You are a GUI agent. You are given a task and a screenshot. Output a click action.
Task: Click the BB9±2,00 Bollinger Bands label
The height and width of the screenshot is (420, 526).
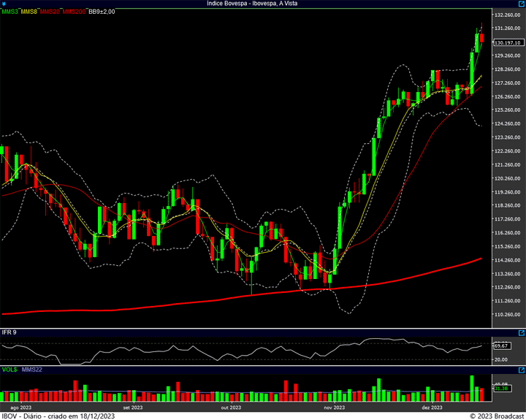click(x=102, y=12)
